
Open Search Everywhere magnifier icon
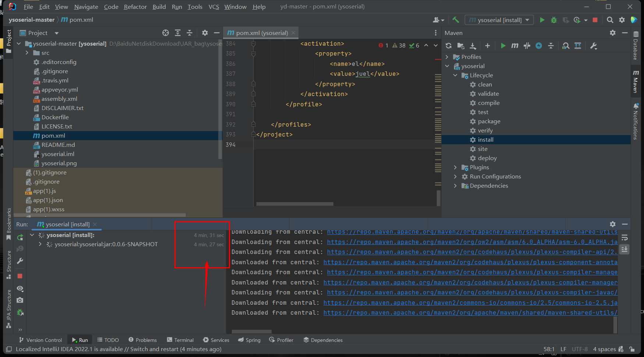[x=610, y=20]
